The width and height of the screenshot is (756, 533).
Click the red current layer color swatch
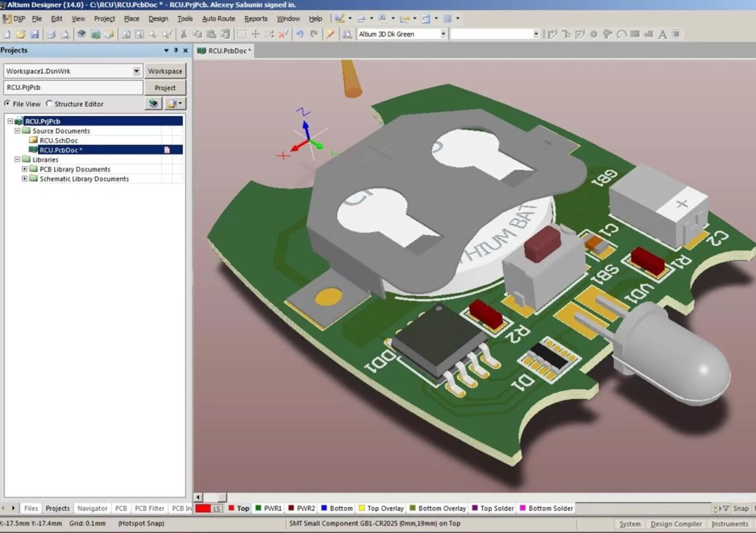pos(203,508)
